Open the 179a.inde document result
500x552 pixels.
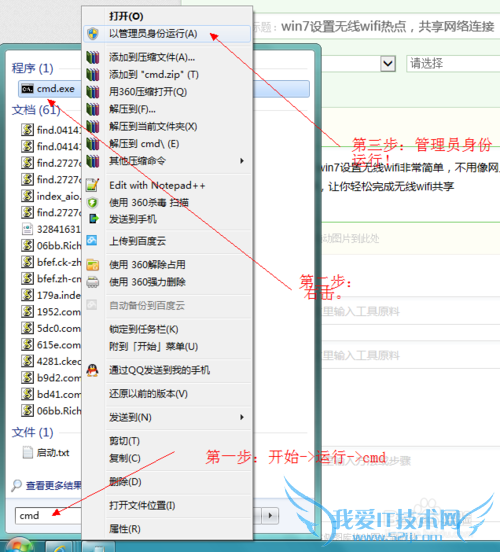point(51,295)
